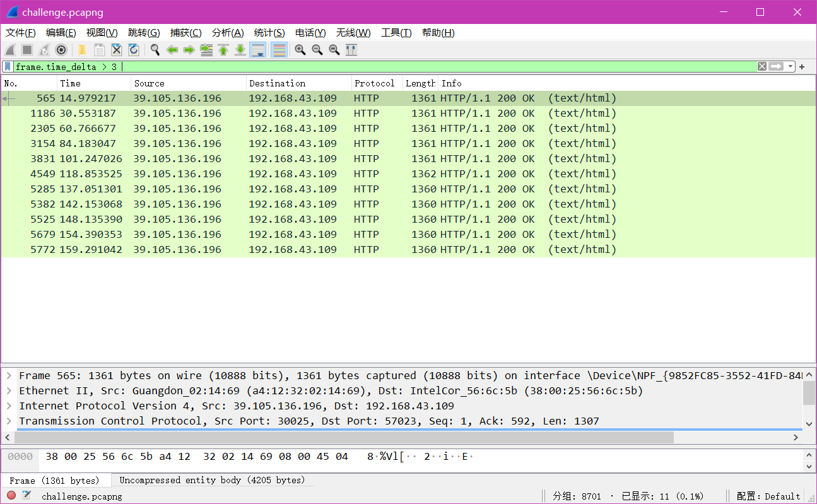
Task: Click the expert information red circle icon
Action: [x=11, y=496]
